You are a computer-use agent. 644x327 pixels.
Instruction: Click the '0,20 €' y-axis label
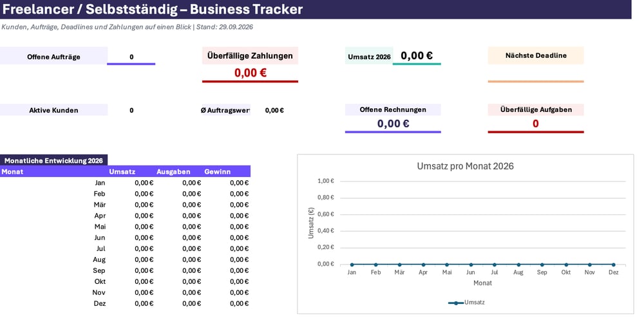click(326, 247)
